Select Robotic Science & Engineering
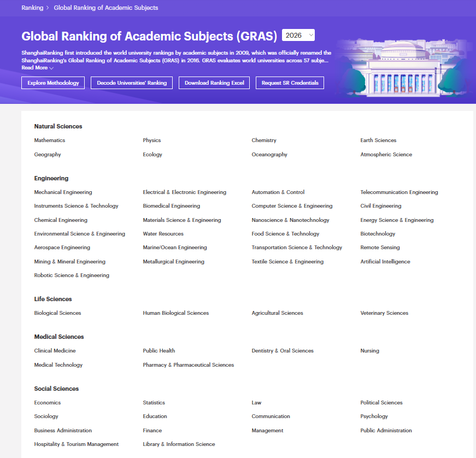The height and width of the screenshot is (458, 476). pos(72,275)
